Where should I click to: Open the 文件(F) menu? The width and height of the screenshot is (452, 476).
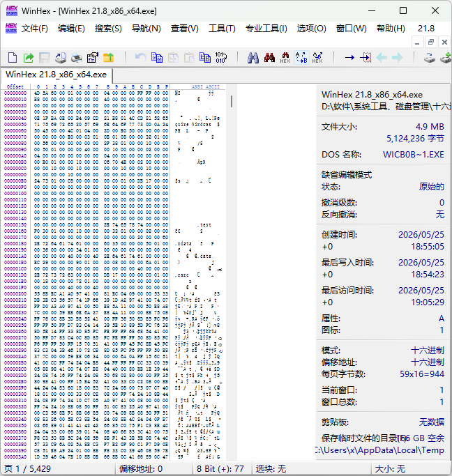[35, 29]
